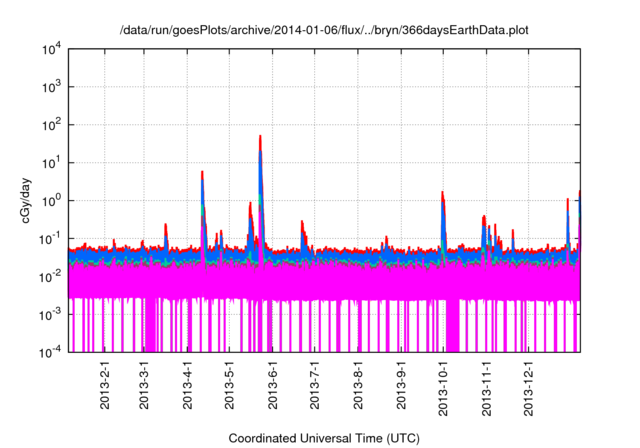Viewport: 640px width, 448px height.
Task: Select the 2013-6-1 date tick label
Action: coord(273,389)
